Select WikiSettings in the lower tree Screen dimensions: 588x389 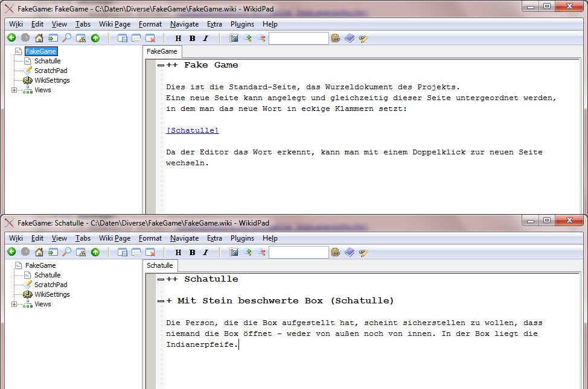52,294
